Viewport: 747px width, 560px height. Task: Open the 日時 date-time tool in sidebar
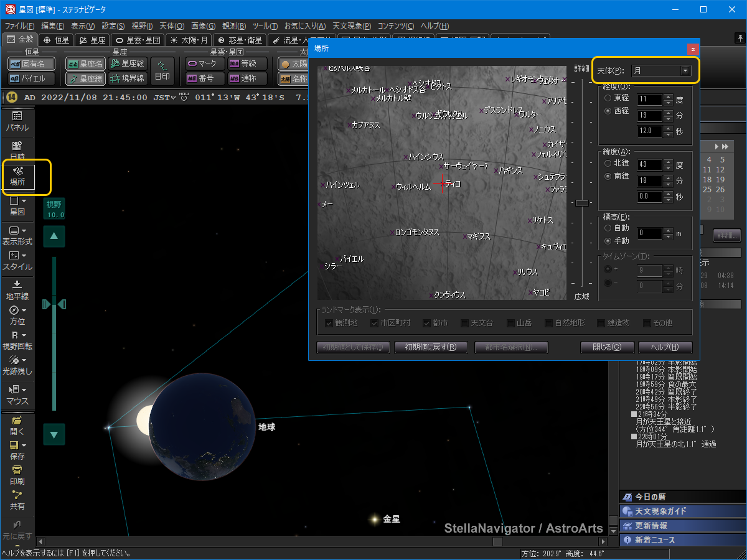(x=17, y=150)
